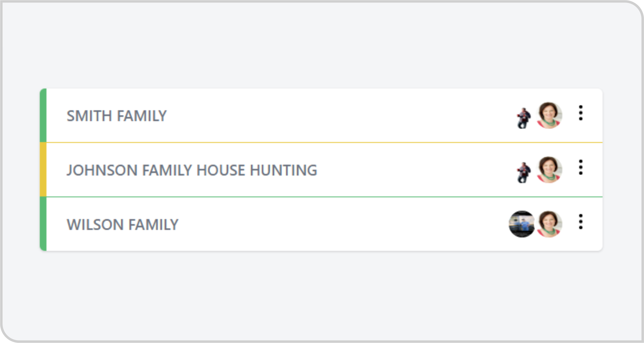This screenshot has height=343, width=644.
Task: Click the yellow divider line under Smith Family
Action: (324, 142)
